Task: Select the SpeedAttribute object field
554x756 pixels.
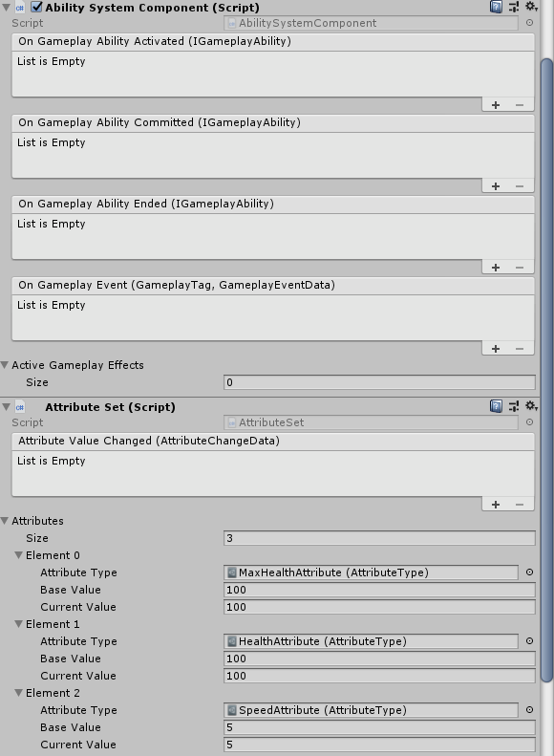Action: click(x=371, y=710)
